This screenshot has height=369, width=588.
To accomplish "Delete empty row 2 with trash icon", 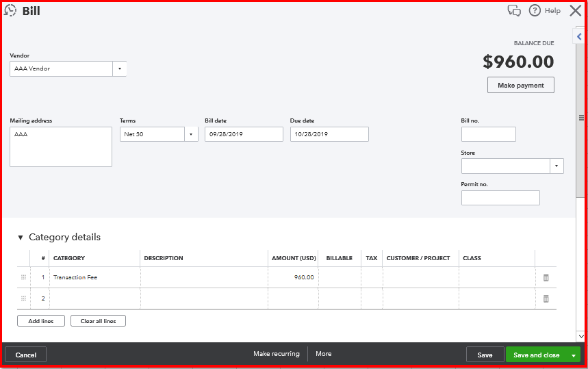I will coord(546,299).
